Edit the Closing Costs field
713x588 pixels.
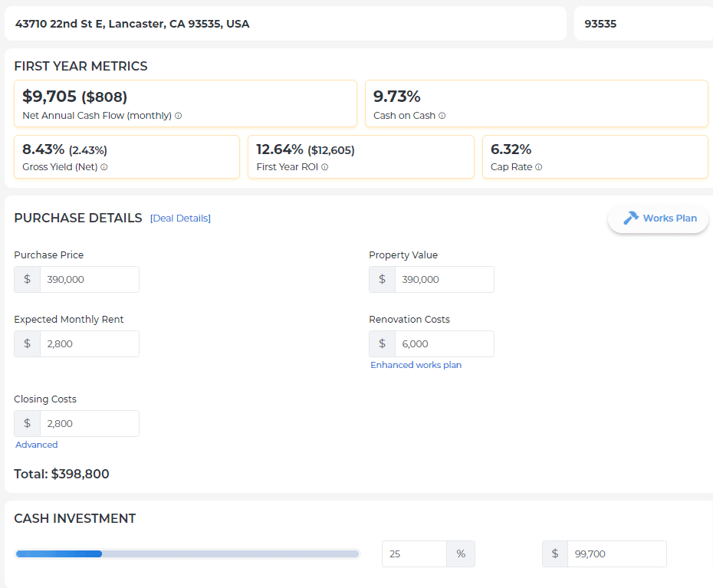[90, 423]
